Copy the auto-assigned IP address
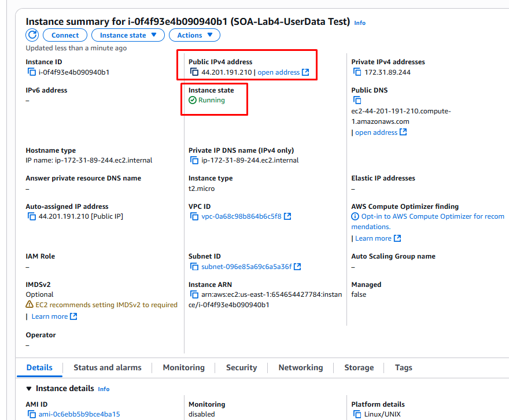This screenshot has height=420, width=509. pyautogui.click(x=32, y=216)
